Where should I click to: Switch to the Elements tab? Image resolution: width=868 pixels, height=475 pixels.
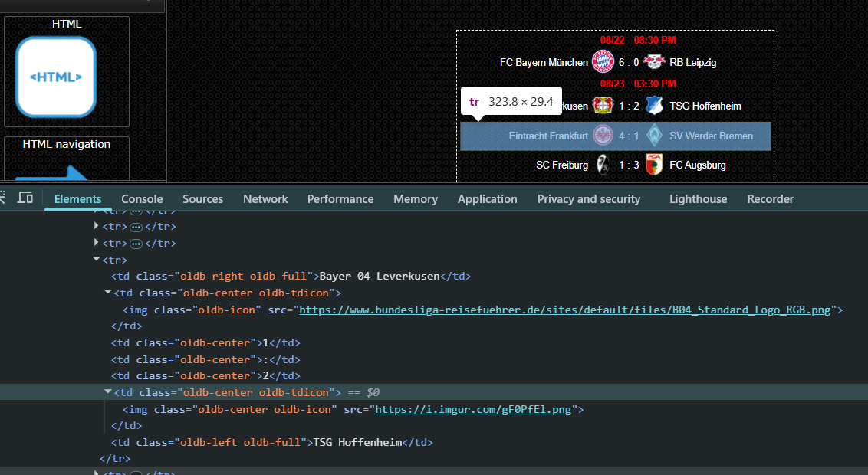(x=77, y=199)
